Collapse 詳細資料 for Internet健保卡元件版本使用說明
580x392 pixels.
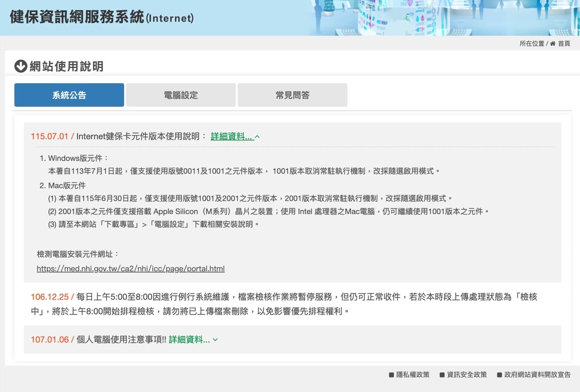tap(235, 136)
